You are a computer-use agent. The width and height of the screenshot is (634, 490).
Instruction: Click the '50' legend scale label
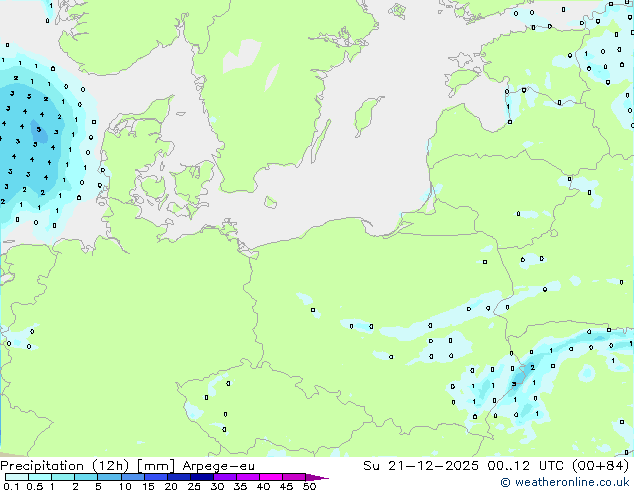[x=309, y=486]
